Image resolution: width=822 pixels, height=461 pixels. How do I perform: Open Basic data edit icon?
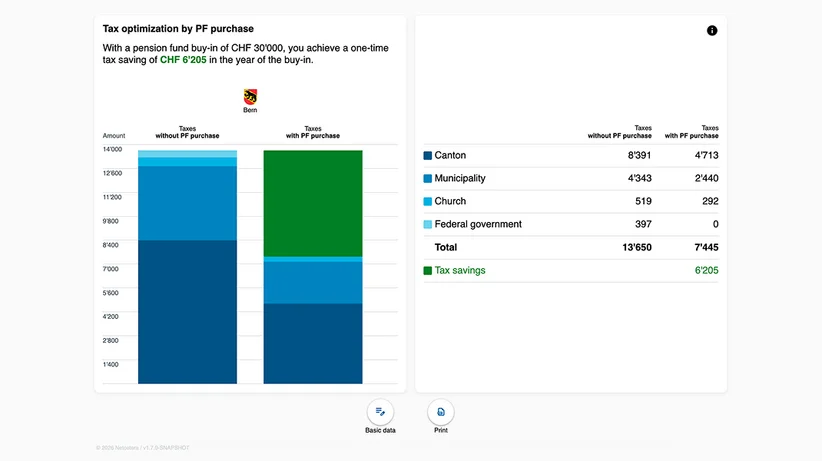point(380,412)
